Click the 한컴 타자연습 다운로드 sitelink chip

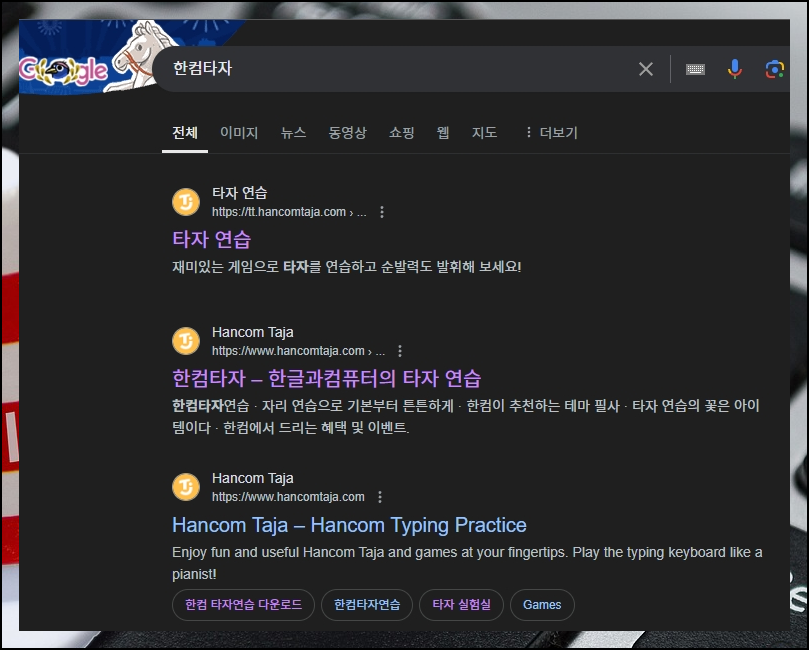244,605
